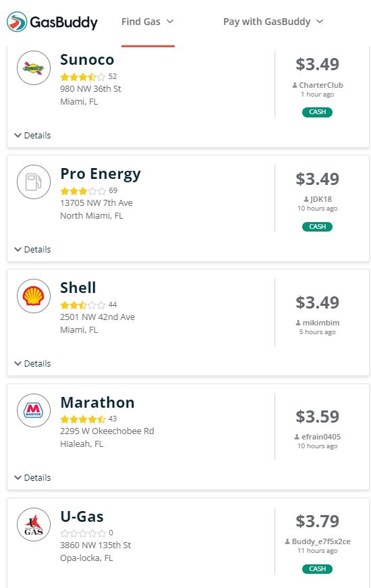Select the Shell station logo
Viewport: 371px width, 588px height.
34,296
